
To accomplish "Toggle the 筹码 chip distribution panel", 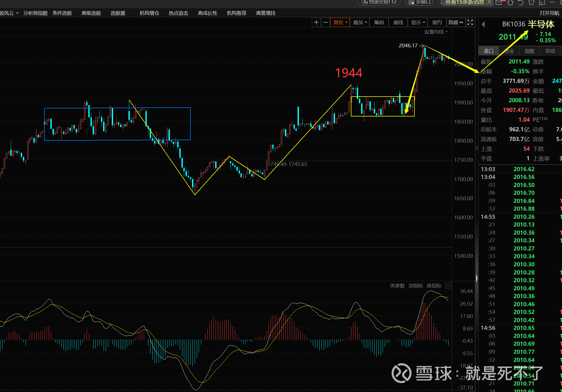I will point(379,23).
